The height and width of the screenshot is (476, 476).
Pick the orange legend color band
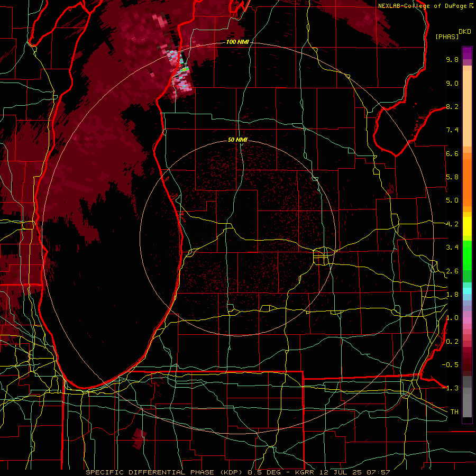pyautogui.click(x=467, y=182)
